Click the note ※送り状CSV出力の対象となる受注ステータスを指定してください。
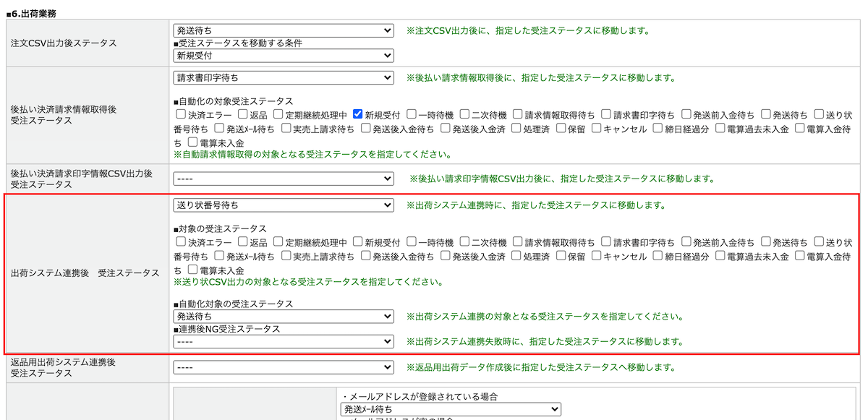The height and width of the screenshot is (420, 868). pos(309,282)
